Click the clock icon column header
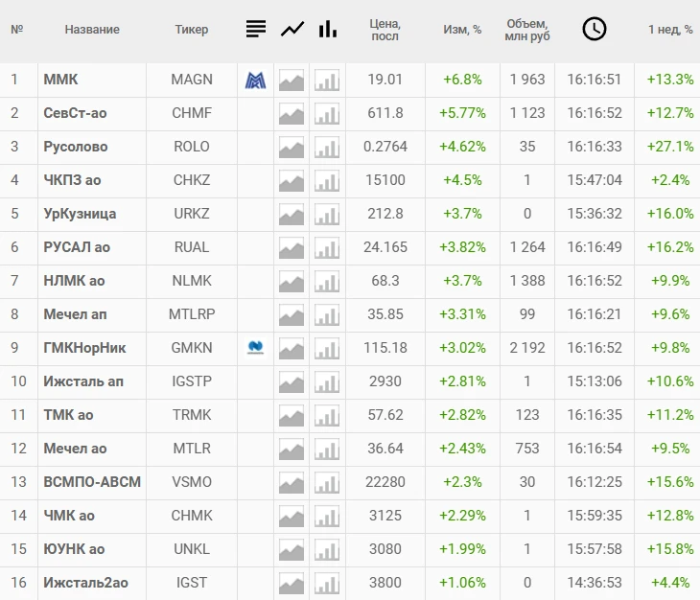The image size is (700, 600). pos(595,29)
